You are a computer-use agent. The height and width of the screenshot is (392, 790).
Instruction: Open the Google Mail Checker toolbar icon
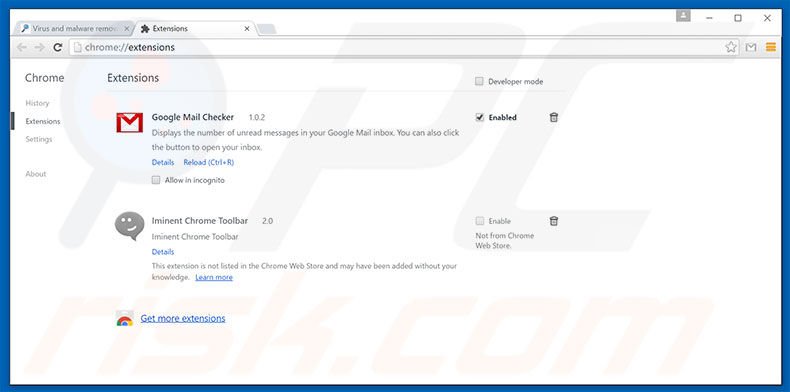tap(751, 47)
